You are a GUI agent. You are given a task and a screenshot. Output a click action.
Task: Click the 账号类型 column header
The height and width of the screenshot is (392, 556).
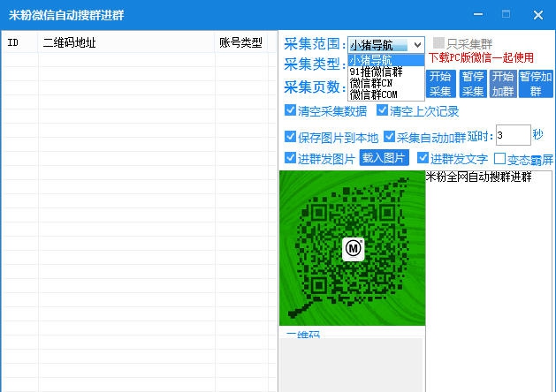click(x=241, y=42)
